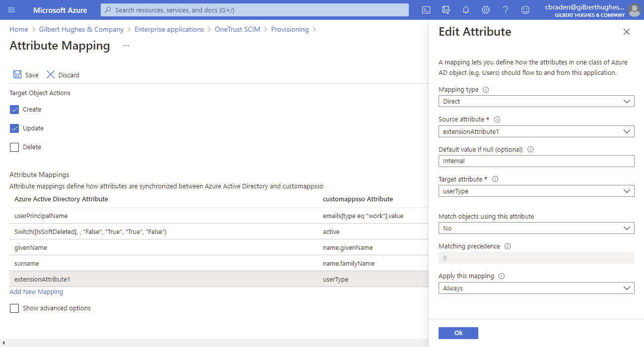Confirm changes with the Ok button
Image resolution: width=644 pixels, height=347 pixels.
pos(458,333)
